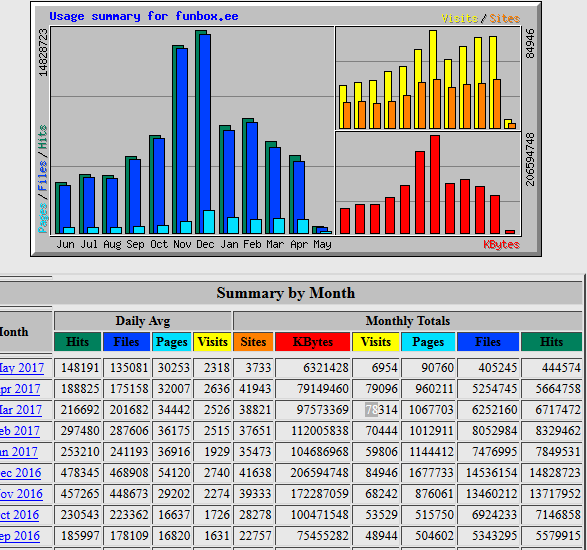587x550 pixels.
Task: Click the Usage summary for funbox.ee title
Action: (x=144, y=16)
